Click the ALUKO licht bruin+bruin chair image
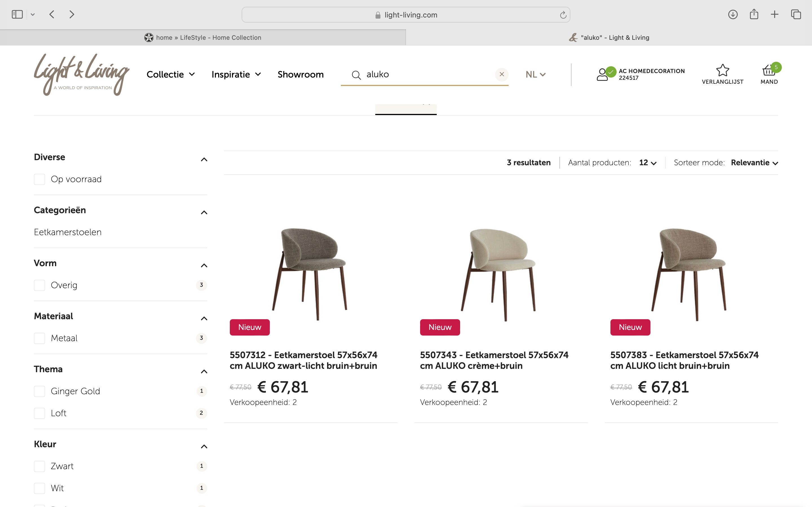This screenshot has width=812, height=507. 688,273
